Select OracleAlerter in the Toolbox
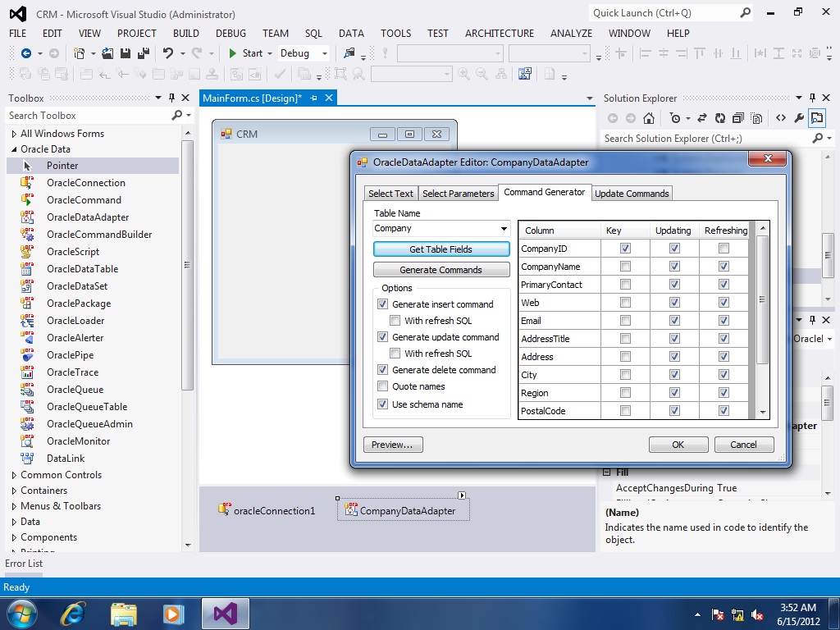The width and height of the screenshot is (840, 630). point(75,337)
